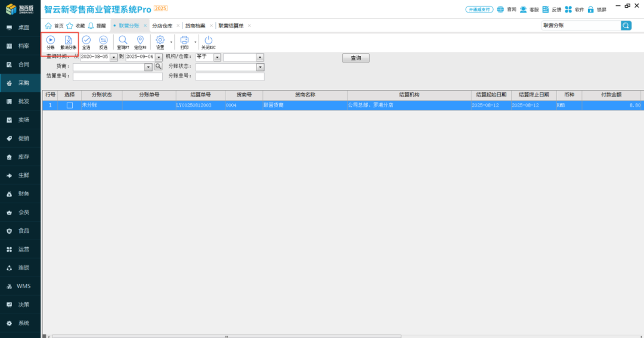The width and height of the screenshot is (644, 338).
Task: Close the 联营分账 tab
Action: coord(145,26)
